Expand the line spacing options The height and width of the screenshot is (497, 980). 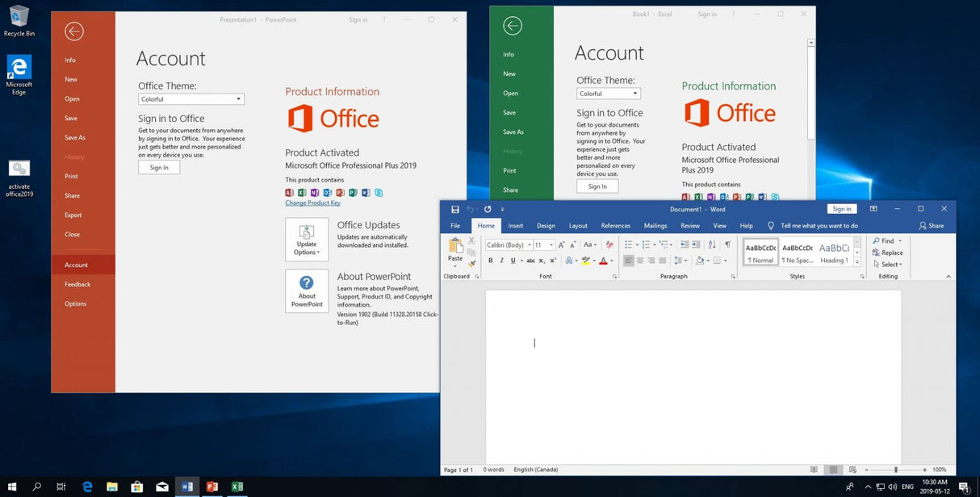coord(684,260)
